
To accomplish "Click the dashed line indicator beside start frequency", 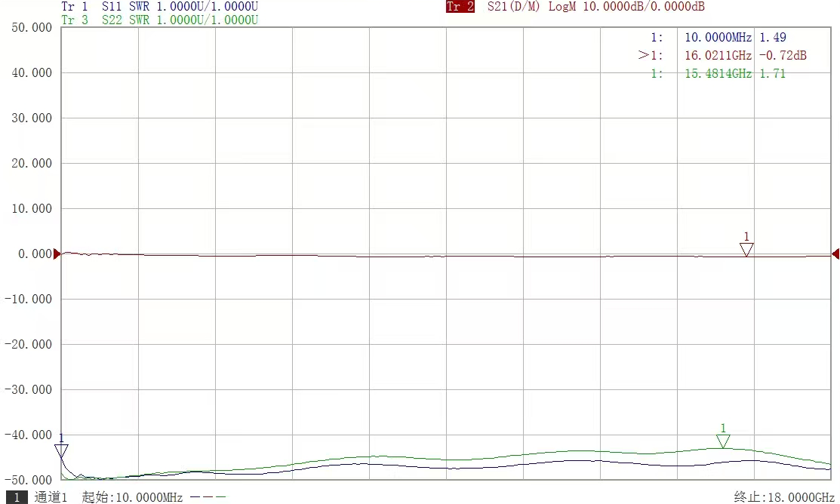I will pos(208,497).
